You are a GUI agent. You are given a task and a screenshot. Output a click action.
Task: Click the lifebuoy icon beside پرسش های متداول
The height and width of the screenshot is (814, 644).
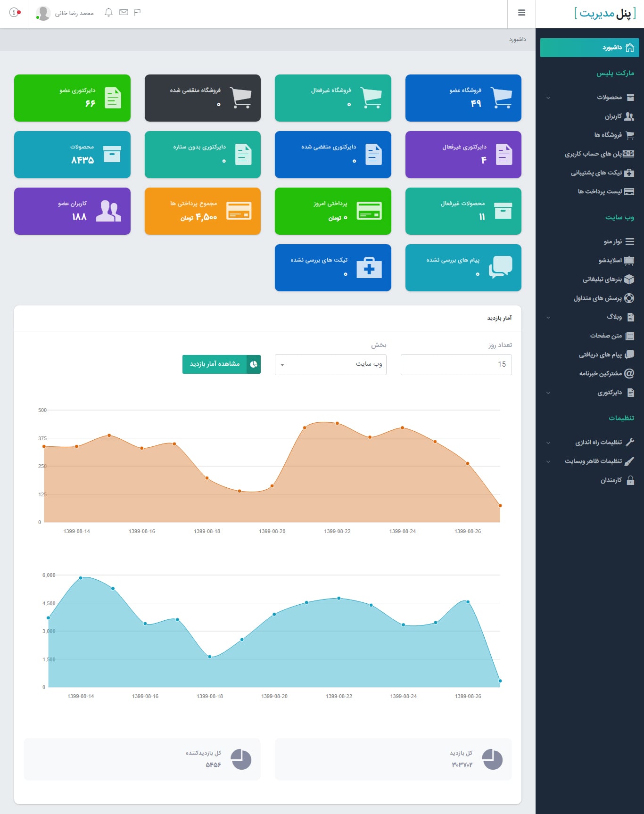(x=629, y=298)
